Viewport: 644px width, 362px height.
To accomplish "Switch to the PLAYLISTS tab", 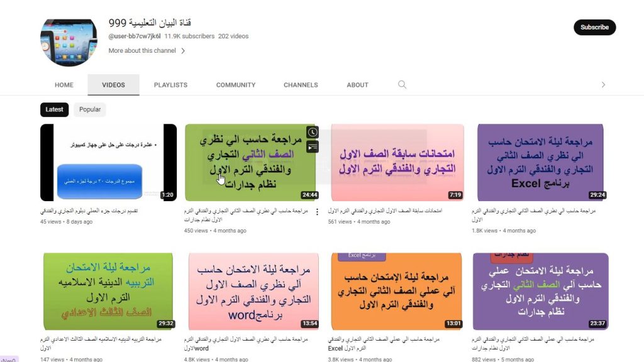I will (170, 84).
